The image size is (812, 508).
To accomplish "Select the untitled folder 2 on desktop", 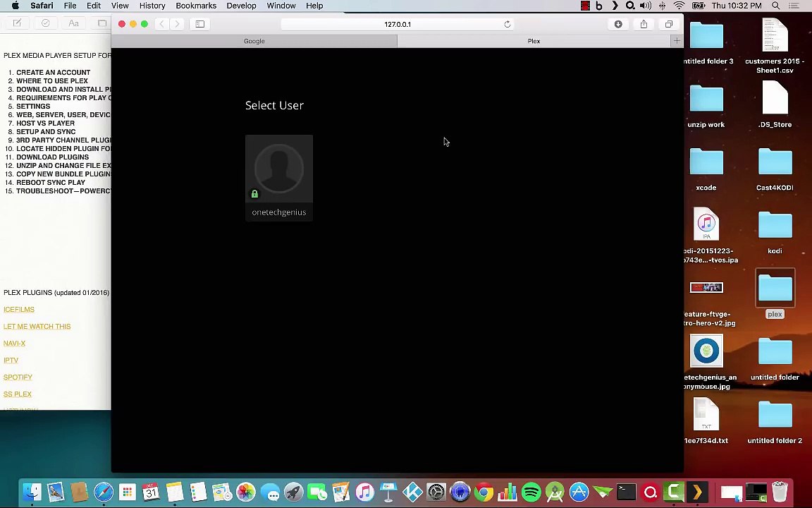I will pos(775,415).
